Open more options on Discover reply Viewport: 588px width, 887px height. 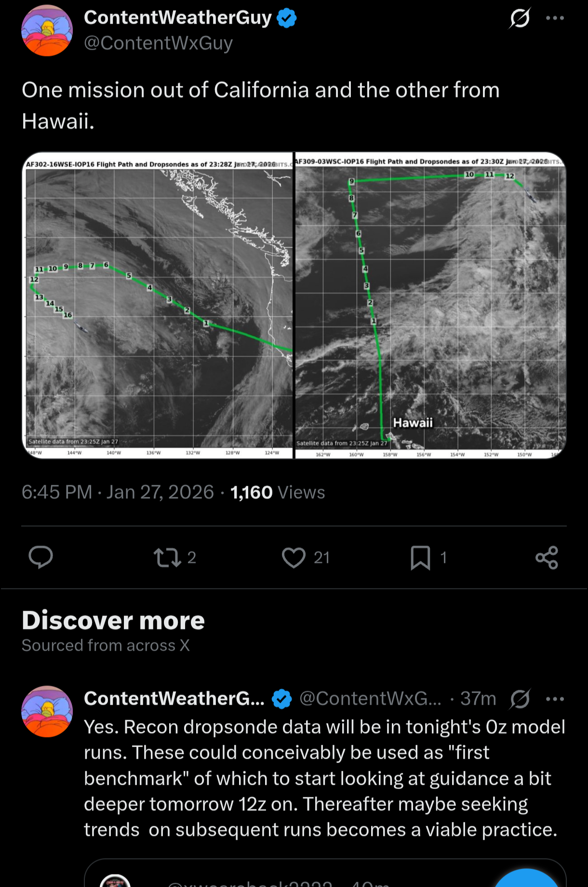(x=555, y=699)
